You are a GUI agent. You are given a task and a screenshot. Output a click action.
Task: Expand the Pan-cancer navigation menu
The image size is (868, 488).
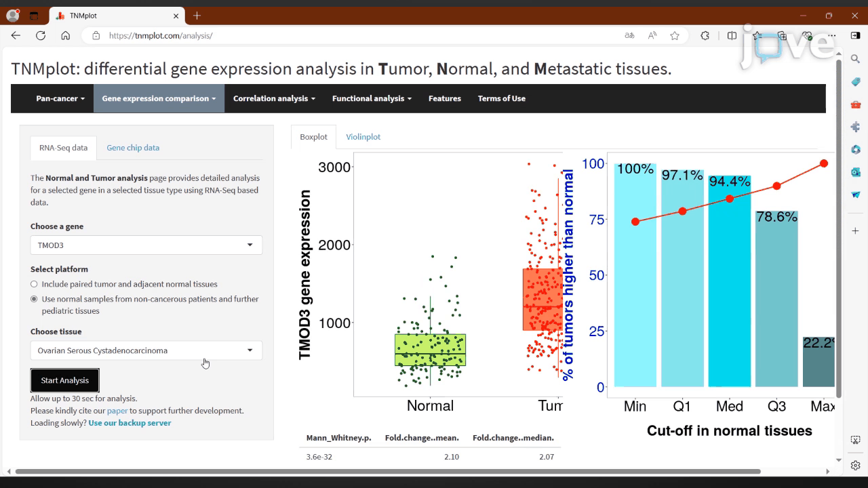[x=60, y=98]
